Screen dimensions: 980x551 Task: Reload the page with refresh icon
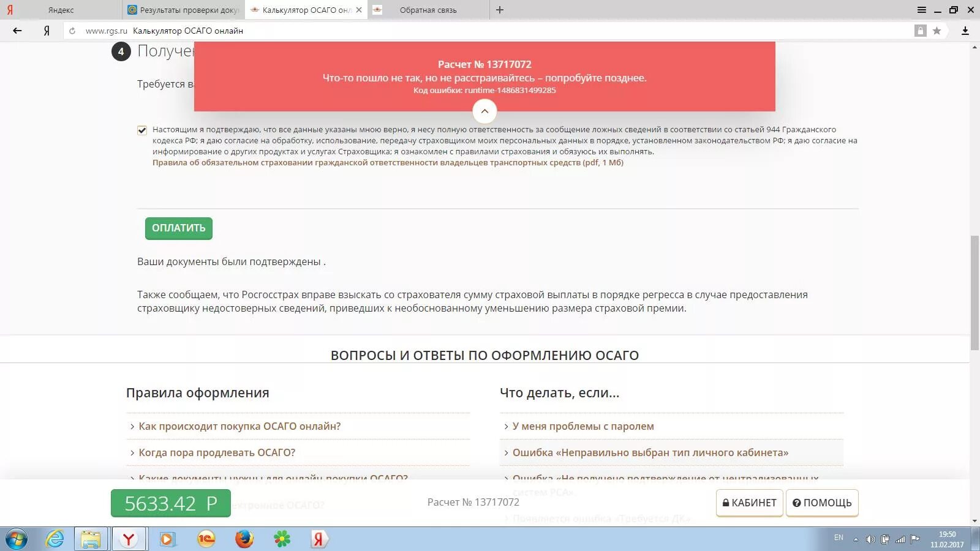point(72,31)
